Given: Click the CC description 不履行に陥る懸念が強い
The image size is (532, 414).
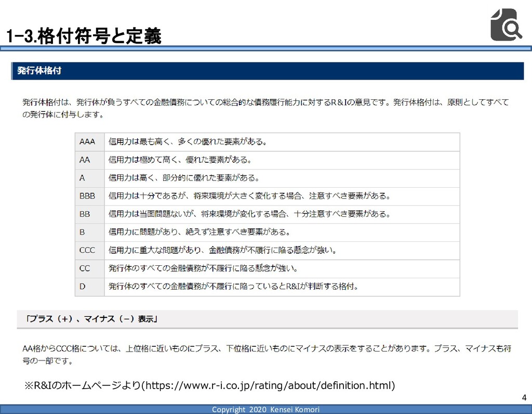Looking at the screenshot, I should tap(203, 268).
